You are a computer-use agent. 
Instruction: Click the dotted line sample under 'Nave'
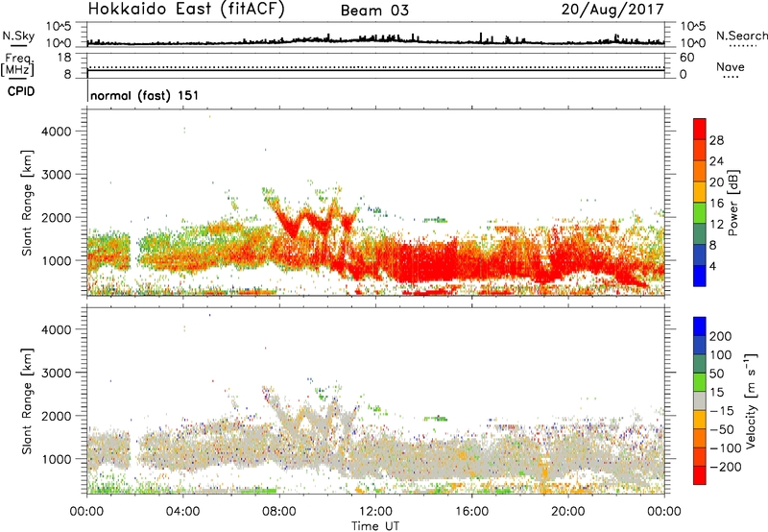(731, 78)
